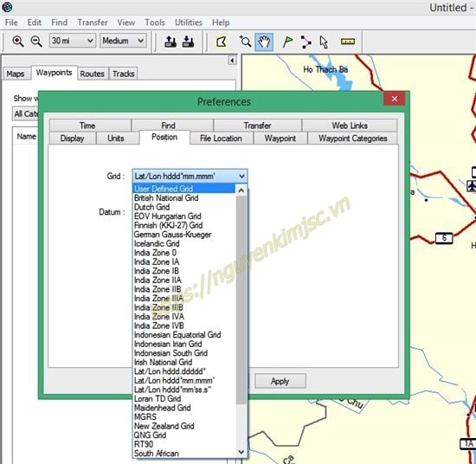
Task: Click the MapSource app icon in title bar
Action: pyautogui.click(x=7, y=7)
